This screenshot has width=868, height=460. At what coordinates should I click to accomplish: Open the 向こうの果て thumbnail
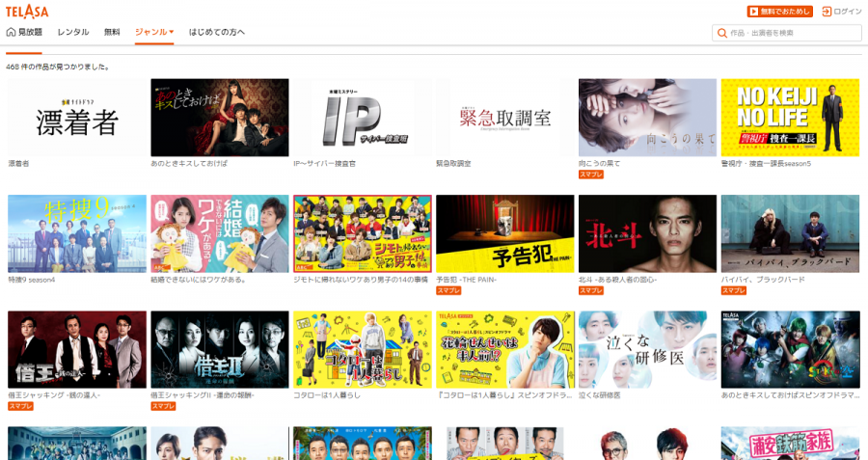(x=648, y=118)
